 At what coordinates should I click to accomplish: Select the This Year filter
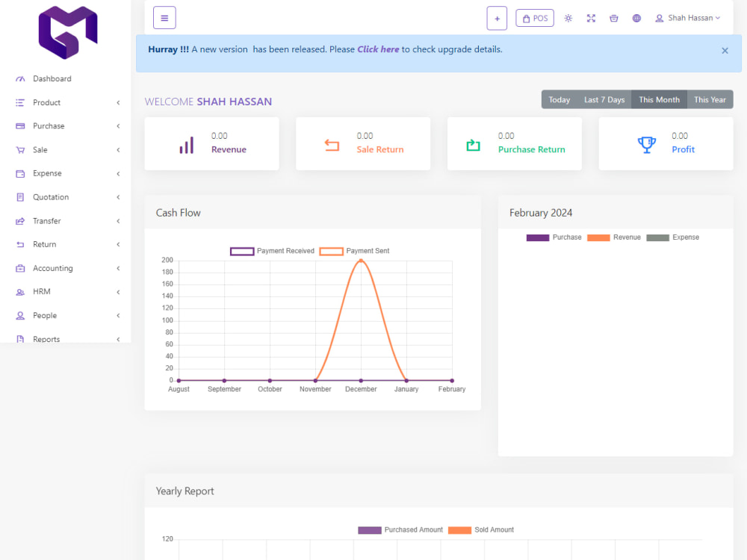(x=710, y=99)
